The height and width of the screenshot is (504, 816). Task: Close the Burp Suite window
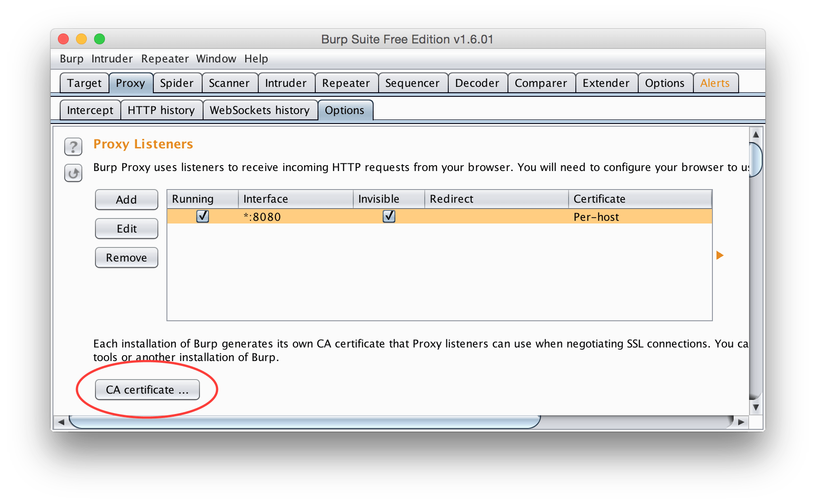pos(63,39)
